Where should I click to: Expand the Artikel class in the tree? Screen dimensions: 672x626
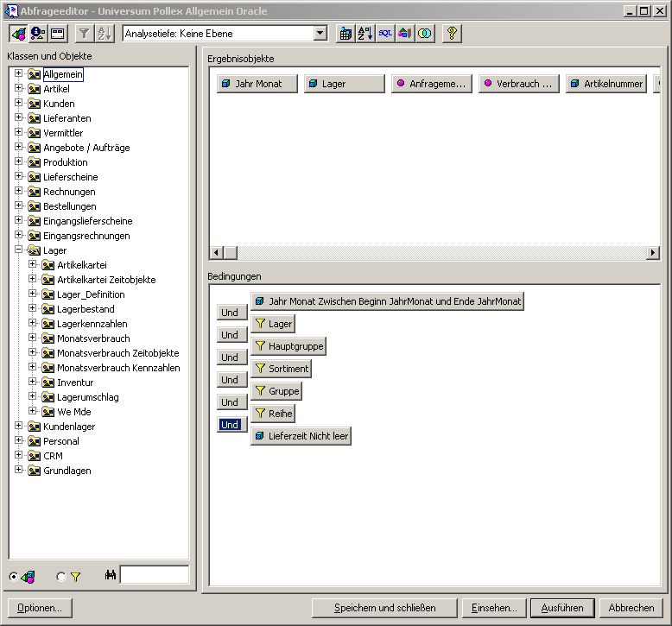18,89
